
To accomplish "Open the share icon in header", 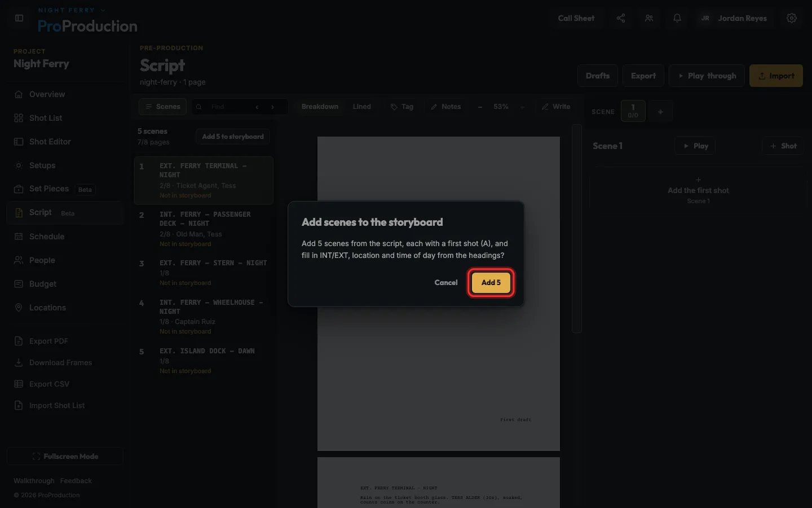I will click(x=621, y=18).
